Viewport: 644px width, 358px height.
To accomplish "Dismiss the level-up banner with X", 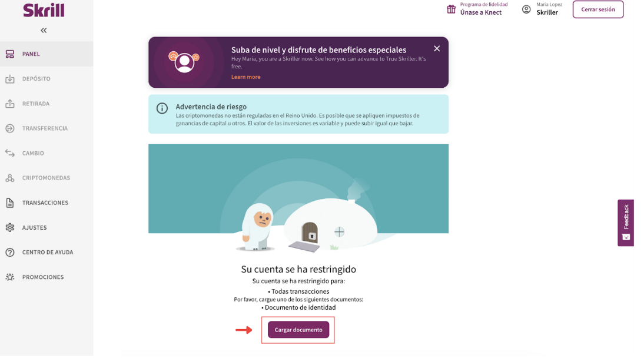I will click(437, 48).
